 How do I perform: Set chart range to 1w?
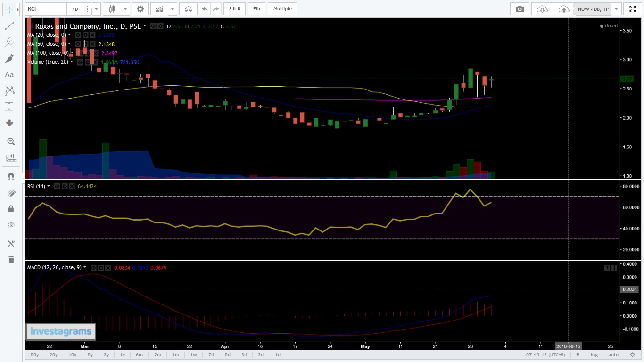point(194,354)
